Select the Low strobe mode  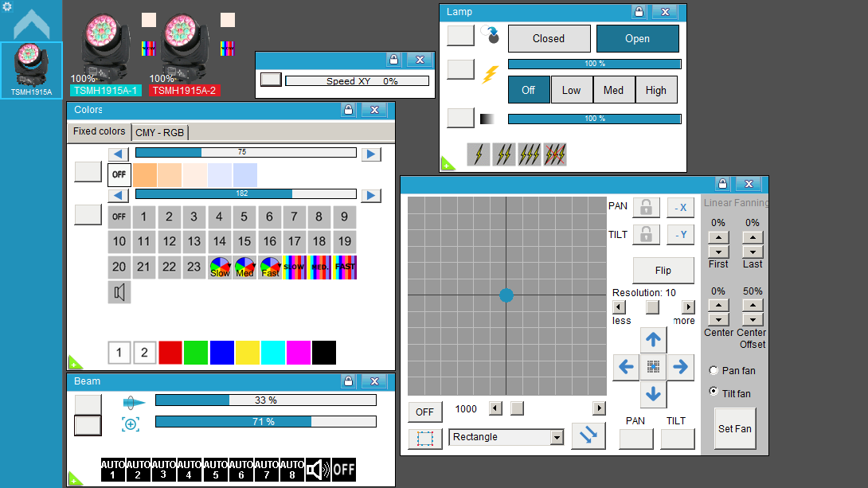click(x=571, y=90)
